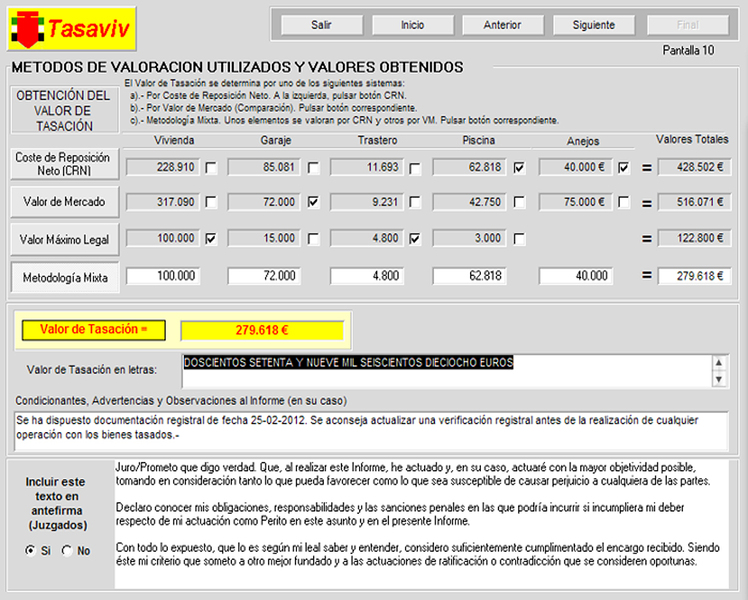Uncheck Valor Máximo Legal checkbox for Vivienda 100.000
Screen dimensions: 748x600
pos(211,239)
